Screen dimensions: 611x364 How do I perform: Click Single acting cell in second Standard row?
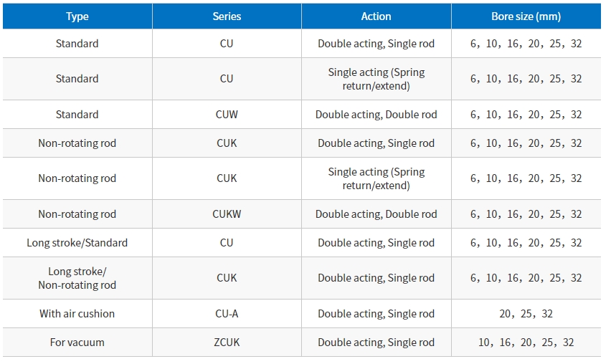coord(376,79)
